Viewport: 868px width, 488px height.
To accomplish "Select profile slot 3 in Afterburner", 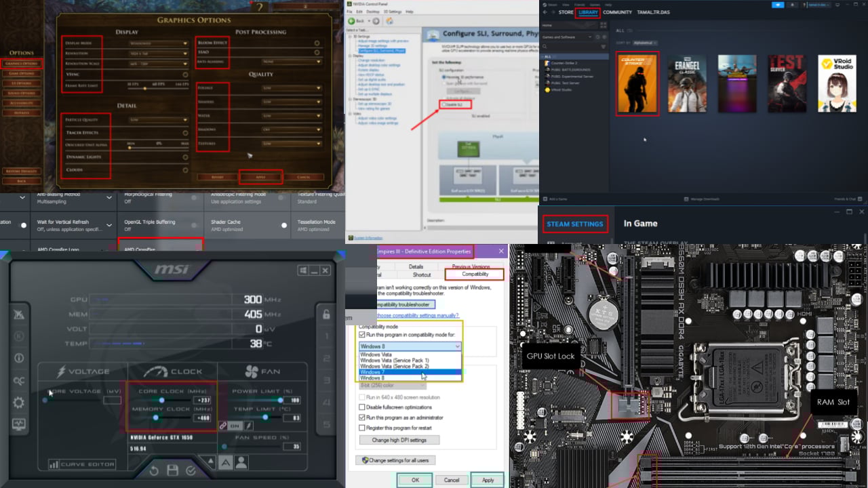I will pyautogui.click(x=326, y=381).
